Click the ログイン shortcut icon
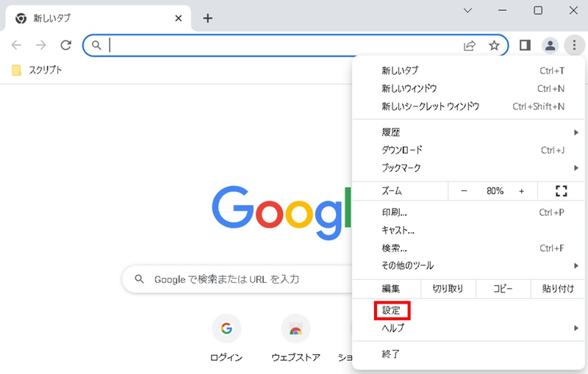Viewport: 588px width, 374px height. coord(226,328)
